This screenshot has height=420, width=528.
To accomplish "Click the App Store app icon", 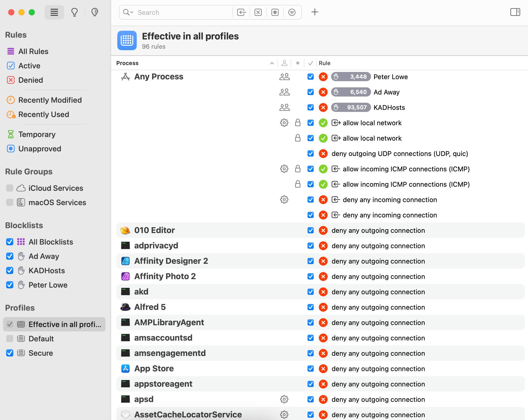I will (x=125, y=369).
